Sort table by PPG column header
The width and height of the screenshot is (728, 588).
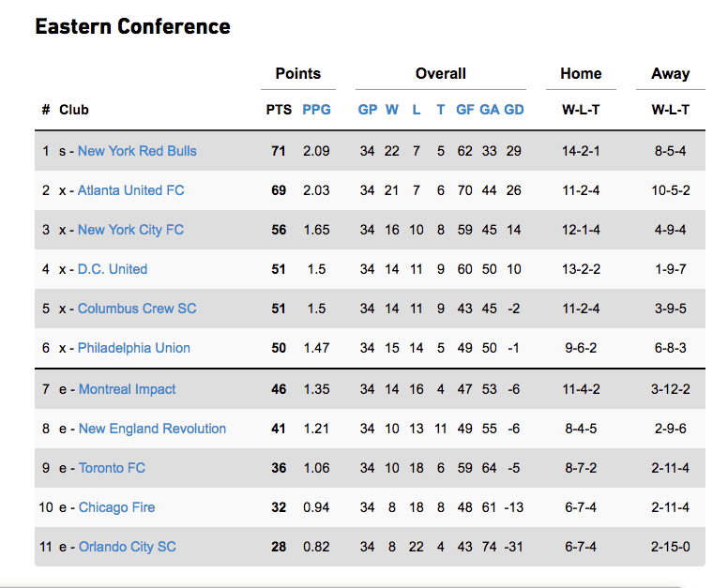click(316, 110)
